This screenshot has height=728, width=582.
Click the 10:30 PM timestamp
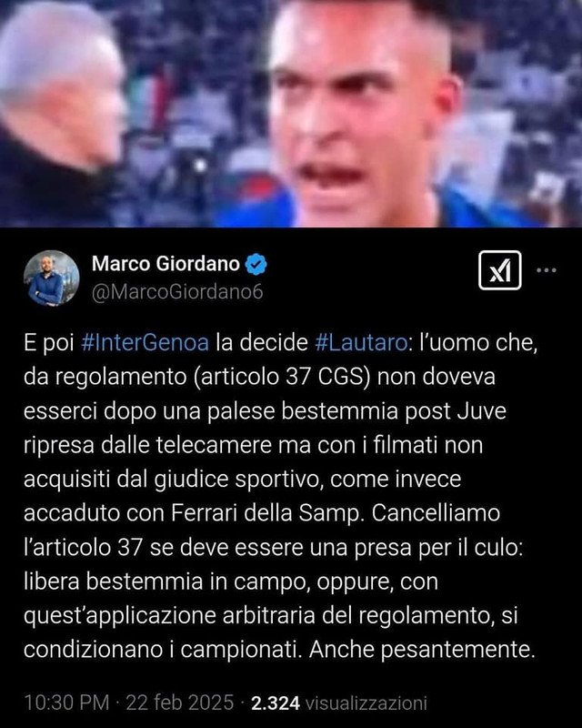pos(66,703)
